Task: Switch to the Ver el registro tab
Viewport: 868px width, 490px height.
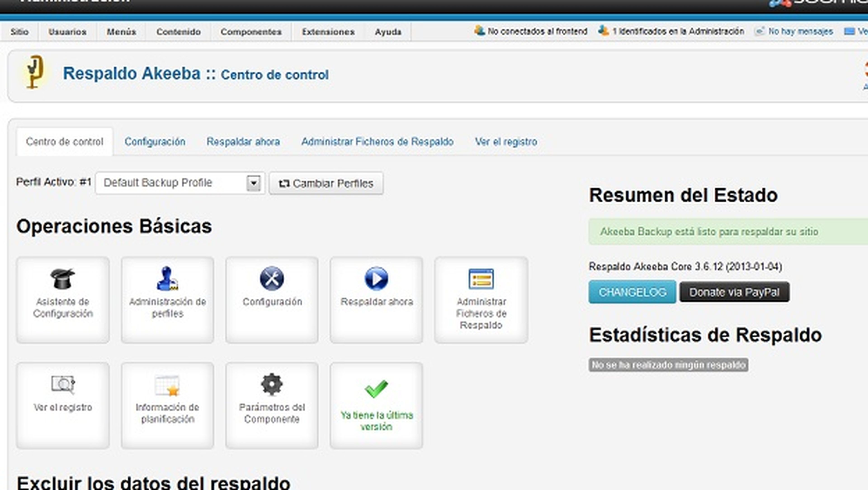Action: pyautogui.click(x=506, y=142)
